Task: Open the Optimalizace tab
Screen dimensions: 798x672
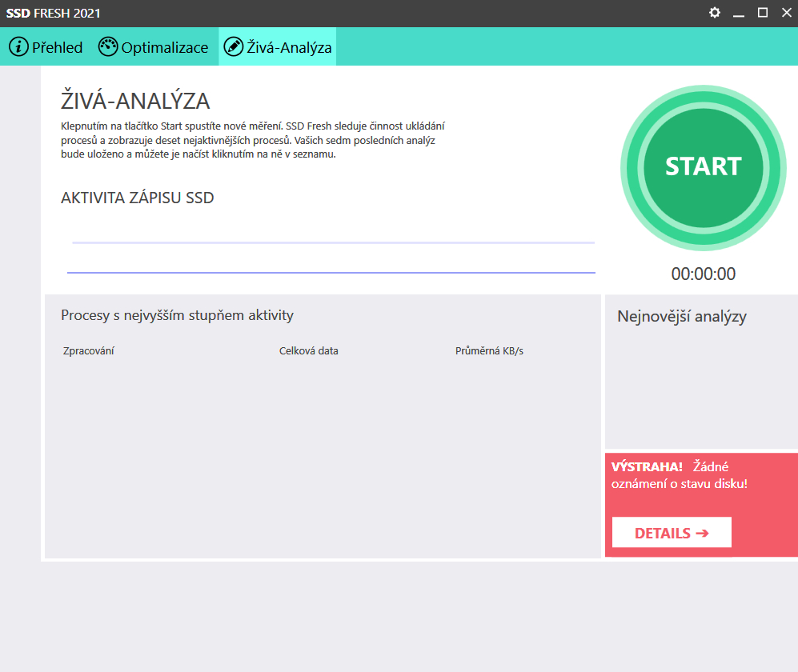Action: click(153, 47)
